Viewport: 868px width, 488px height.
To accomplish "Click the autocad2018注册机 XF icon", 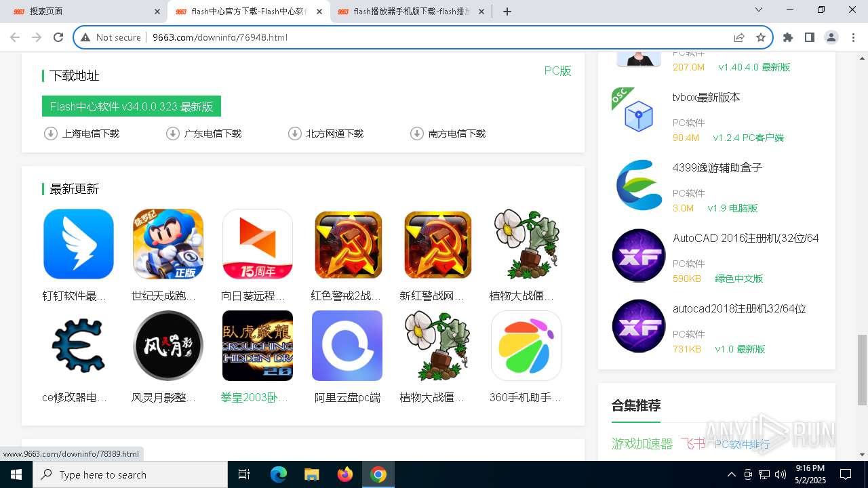I will coord(639,326).
